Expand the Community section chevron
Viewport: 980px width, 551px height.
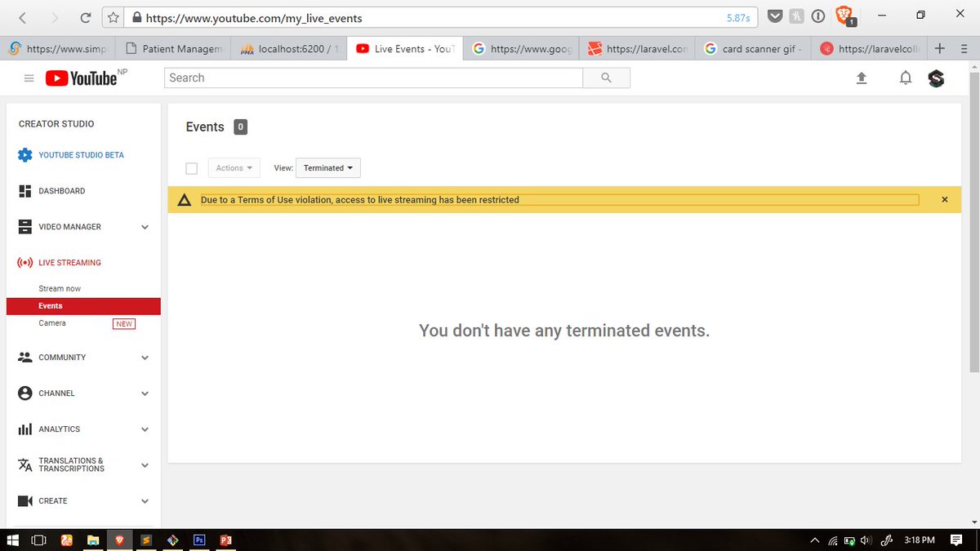point(145,358)
